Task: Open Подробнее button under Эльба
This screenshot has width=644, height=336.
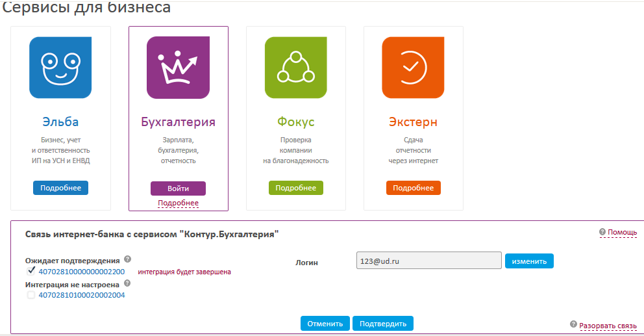Action: pos(61,188)
